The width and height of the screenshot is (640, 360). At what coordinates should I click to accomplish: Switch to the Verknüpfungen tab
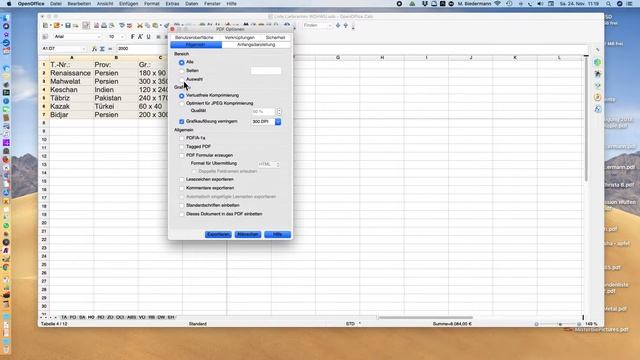click(240, 38)
